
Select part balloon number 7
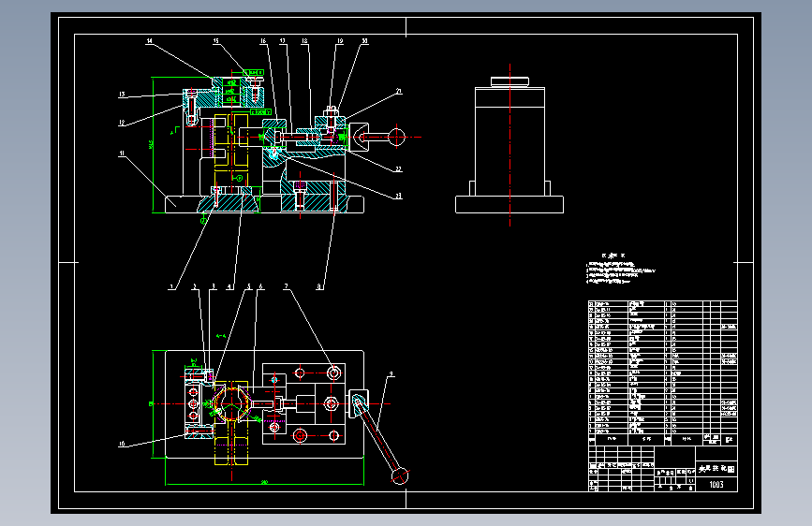[x=286, y=286]
